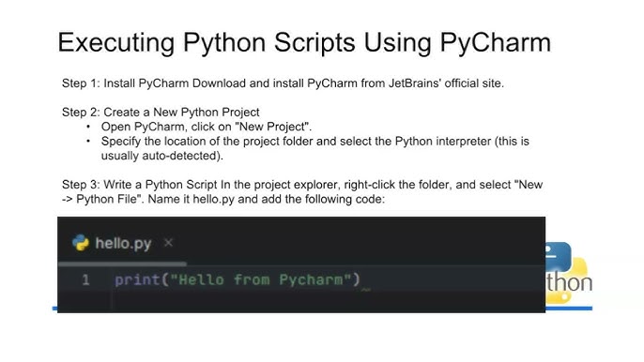The image size is (644, 362).
Task: Click the partial "thon" logo text
Action: (x=569, y=283)
